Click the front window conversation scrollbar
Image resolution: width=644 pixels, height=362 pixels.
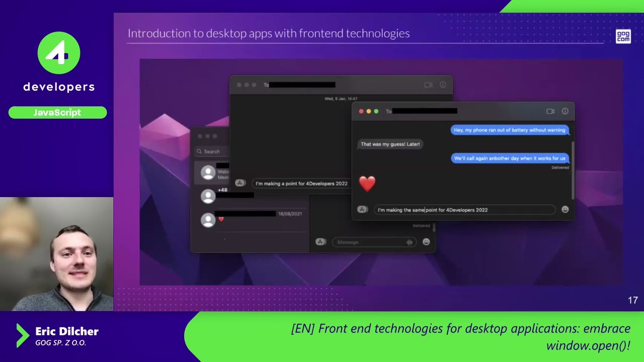(573, 170)
